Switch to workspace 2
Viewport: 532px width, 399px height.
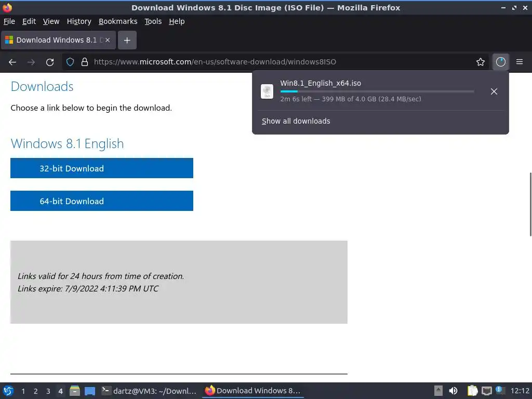(36, 391)
